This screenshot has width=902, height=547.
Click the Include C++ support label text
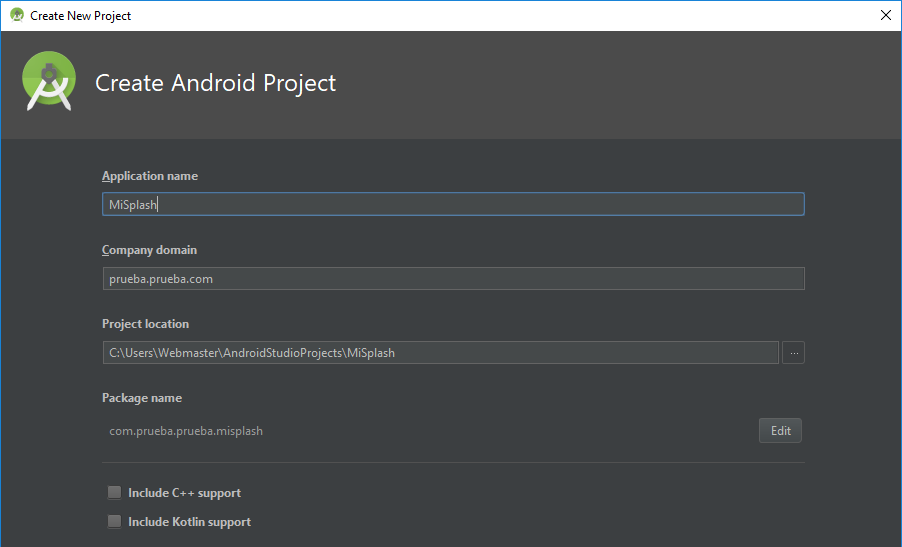(x=185, y=493)
